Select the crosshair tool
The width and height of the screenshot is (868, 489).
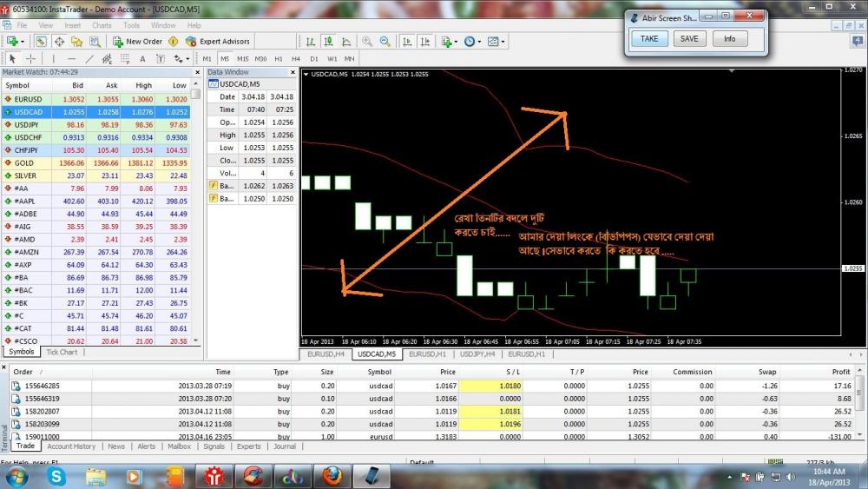pyautogui.click(x=31, y=59)
